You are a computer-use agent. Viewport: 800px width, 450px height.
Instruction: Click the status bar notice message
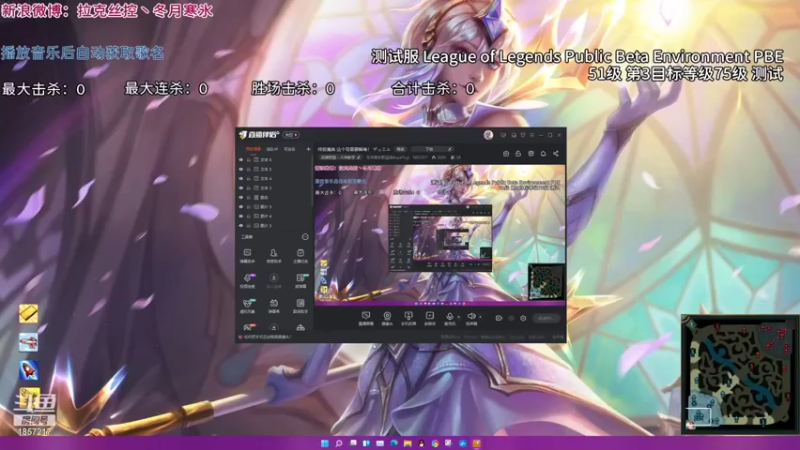(x=265, y=337)
